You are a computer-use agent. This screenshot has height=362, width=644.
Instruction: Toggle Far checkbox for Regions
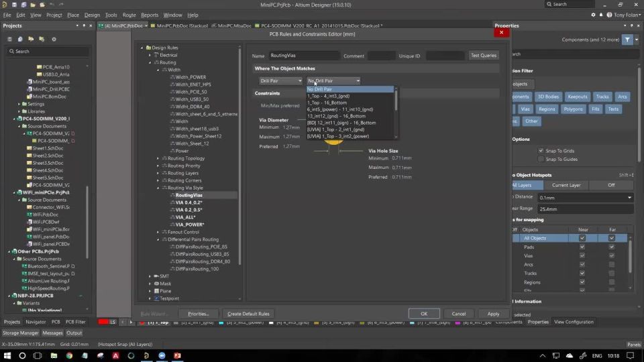coord(612,282)
